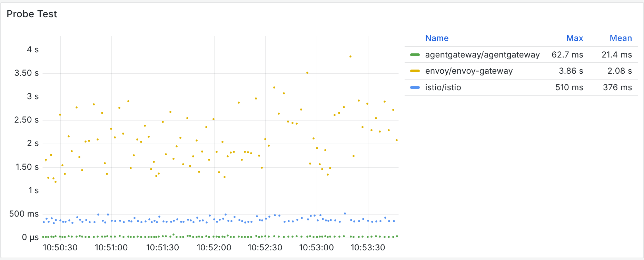The image size is (644, 260).
Task: Click the Probe Test panel title
Action: (x=32, y=14)
